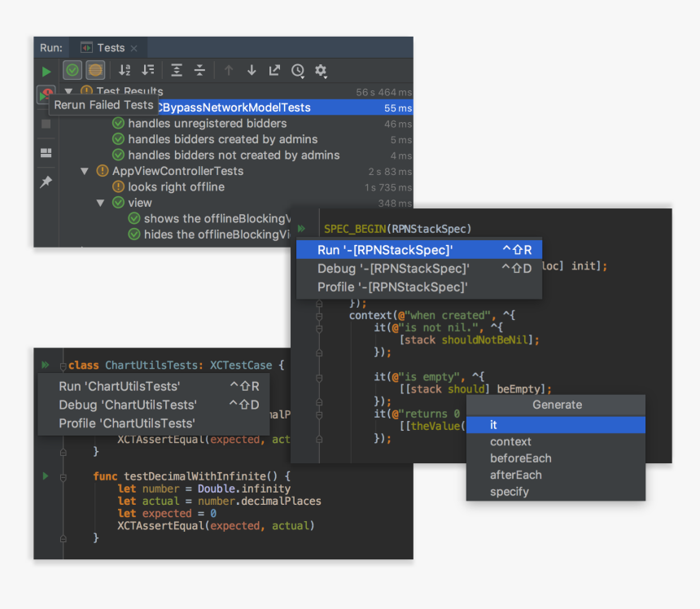The height and width of the screenshot is (609, 700).
Task: Select 'afterEach' in Generate popup
Action: (556, 475)
